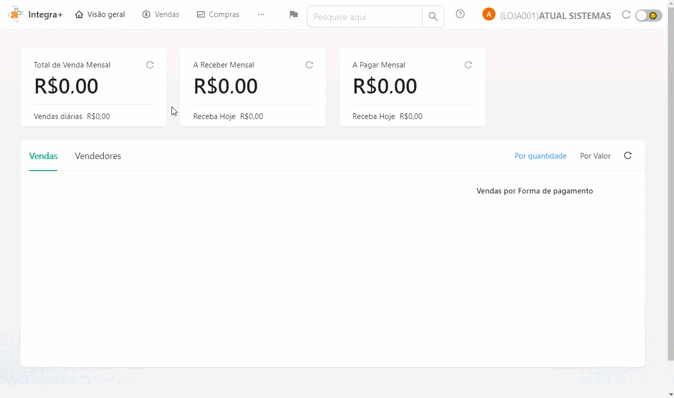
Task: Click the orange user avatar
Action: (x=488, y=15)
